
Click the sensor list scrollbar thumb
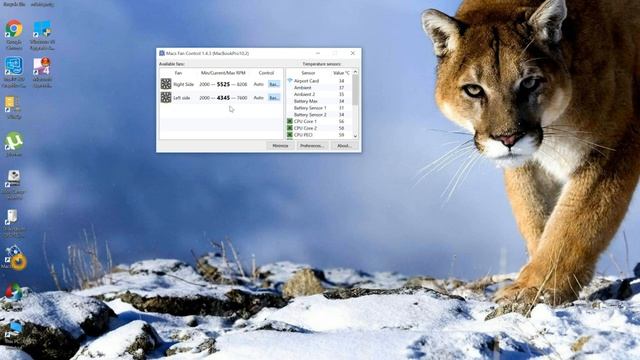click(355, 90)
